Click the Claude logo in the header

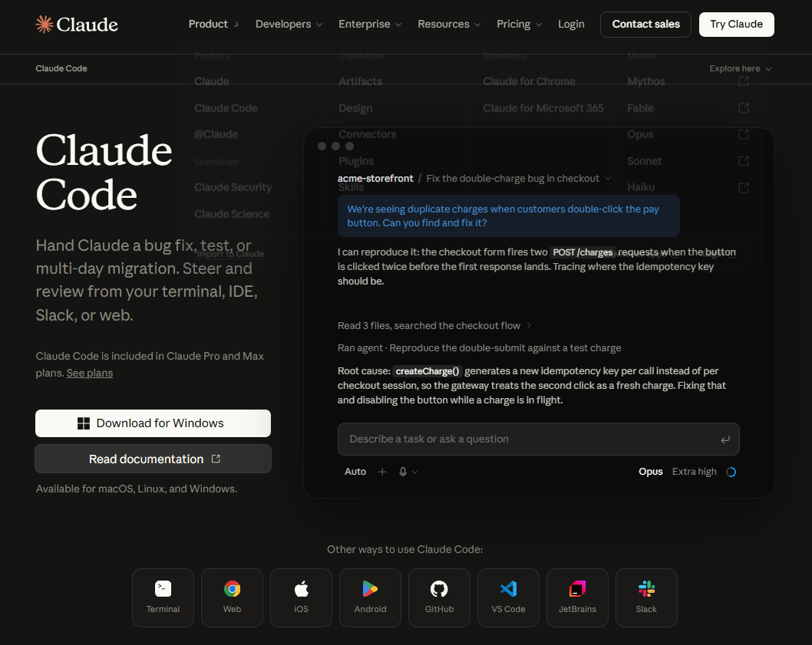[x=77, y=25]
